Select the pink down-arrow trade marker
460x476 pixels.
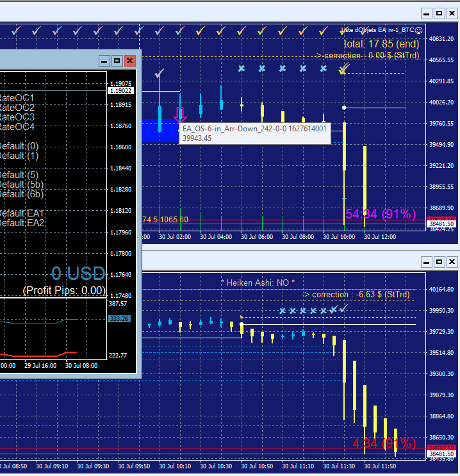[x=180, y=115]
